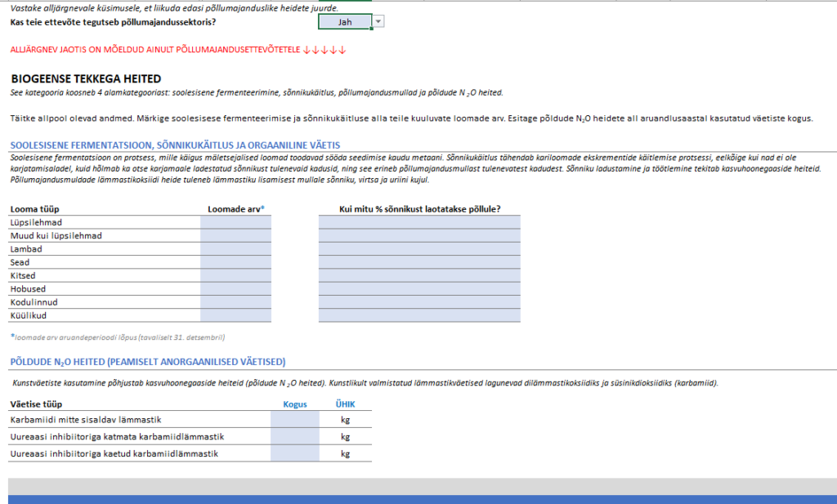Select the animal count cell for Sead
The image size is (837, 504).
tap(235, 262)
